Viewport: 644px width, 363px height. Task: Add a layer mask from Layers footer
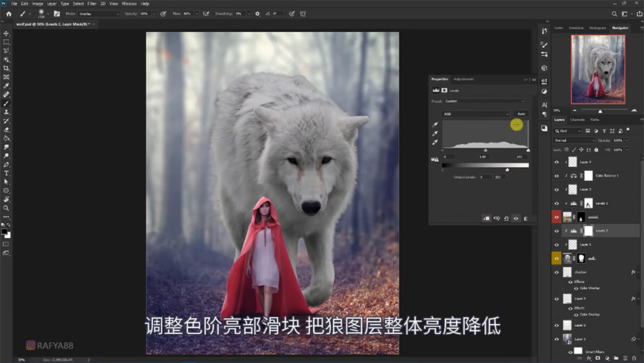click(x=597, y=358)
